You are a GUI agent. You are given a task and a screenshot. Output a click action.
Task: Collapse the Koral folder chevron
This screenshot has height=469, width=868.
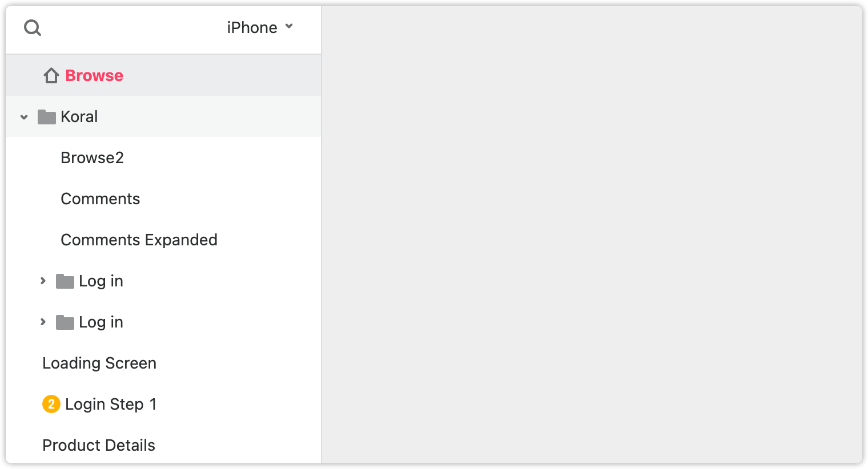click(24, 117)
